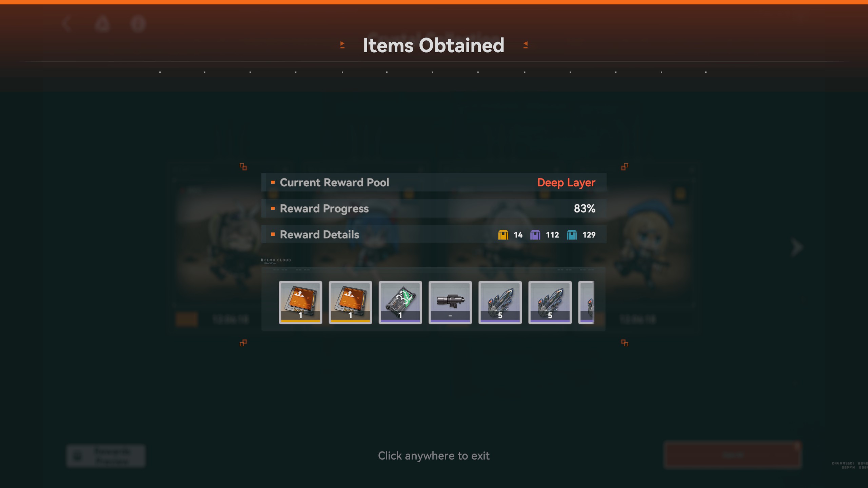Viewport: 868px width, 488px height.
Task: Select the second orange upgrade chip reward
Action: (350, 302)
